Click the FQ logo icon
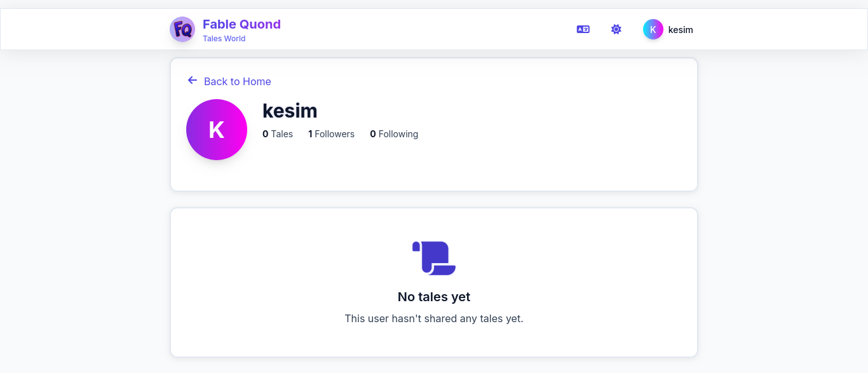868x373 pixels. pyautogui.click(x=182, y=29)
